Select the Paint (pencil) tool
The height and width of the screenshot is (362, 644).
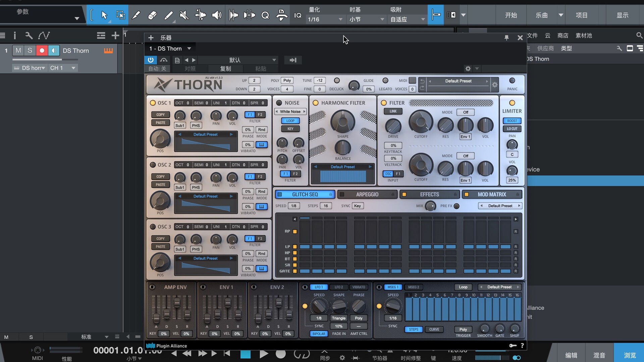point(168,15)
